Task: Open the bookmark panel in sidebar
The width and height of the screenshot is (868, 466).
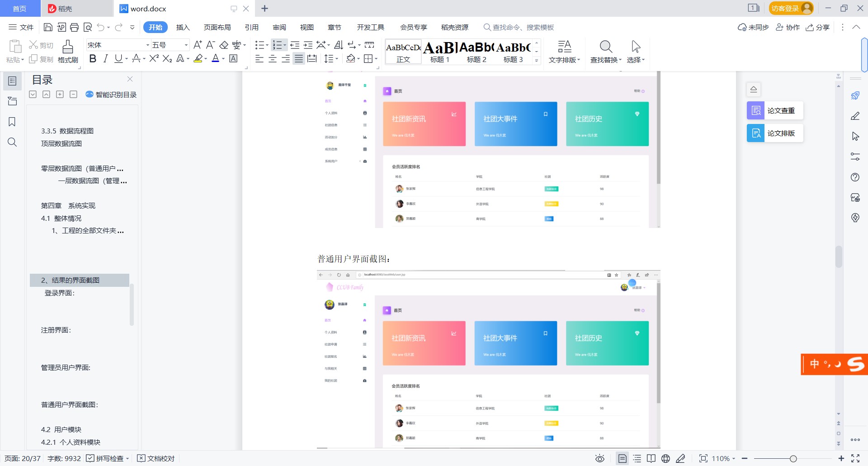Action: 12,122
